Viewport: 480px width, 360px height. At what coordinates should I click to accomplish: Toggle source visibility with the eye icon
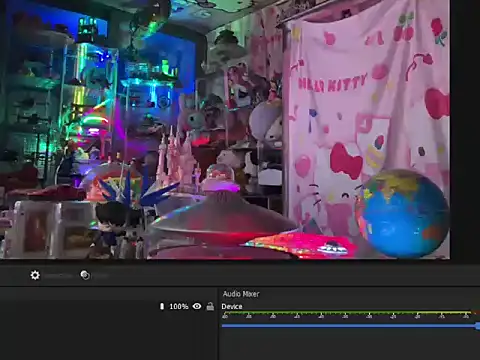coord(197,306)
